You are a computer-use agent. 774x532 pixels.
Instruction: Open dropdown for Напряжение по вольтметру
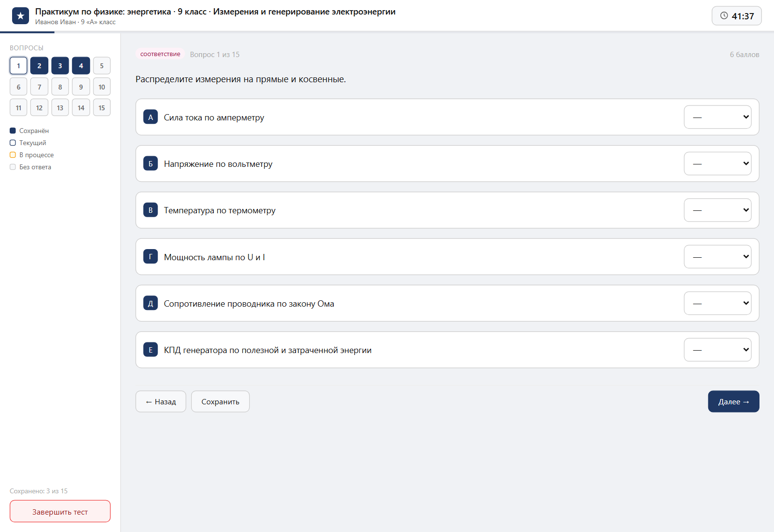[717, 163]
